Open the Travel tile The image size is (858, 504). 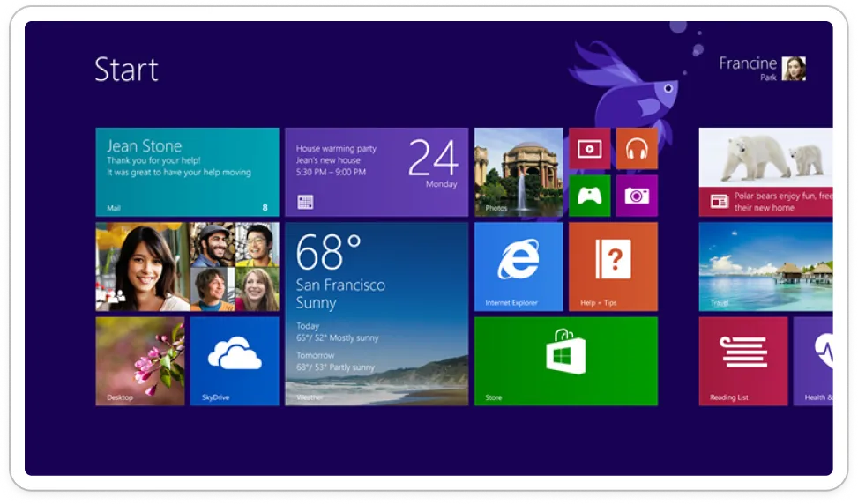click(765, 267)
